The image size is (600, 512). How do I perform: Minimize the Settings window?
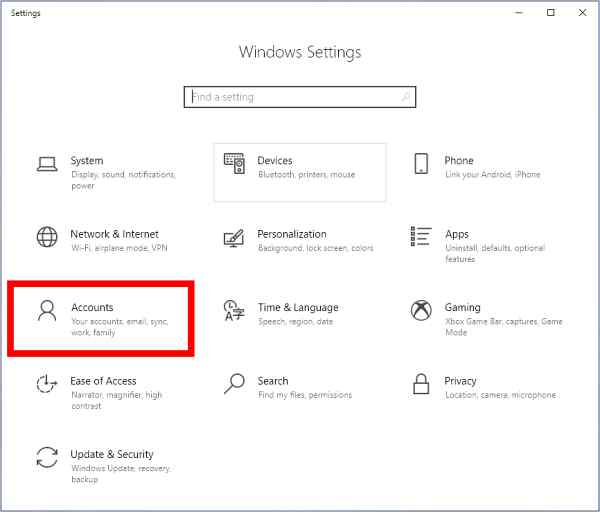519,13
